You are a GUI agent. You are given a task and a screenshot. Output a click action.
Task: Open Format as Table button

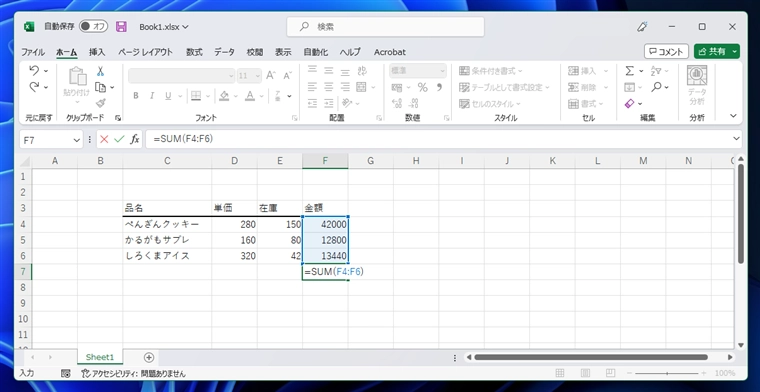(x=505, y=87)
